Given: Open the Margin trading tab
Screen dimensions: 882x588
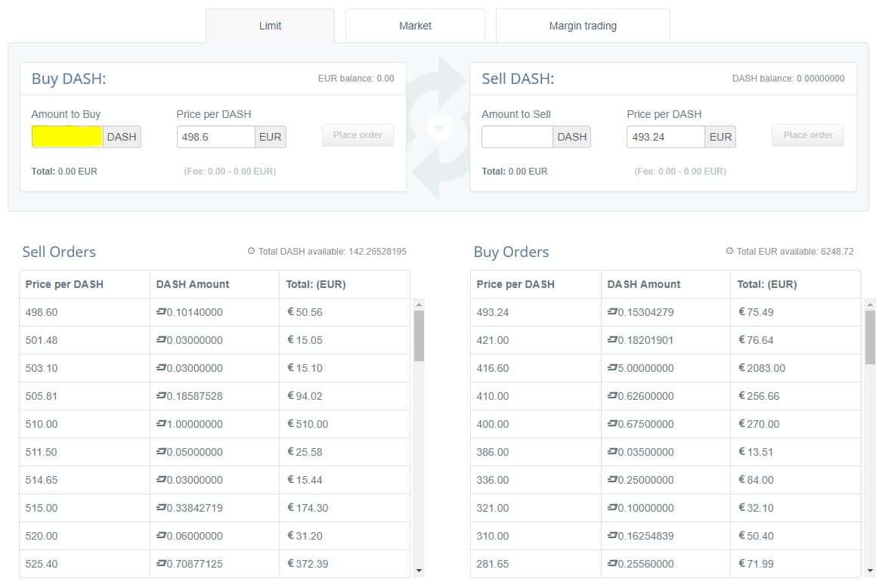Looking at the screenshot, I should (582, 26).
